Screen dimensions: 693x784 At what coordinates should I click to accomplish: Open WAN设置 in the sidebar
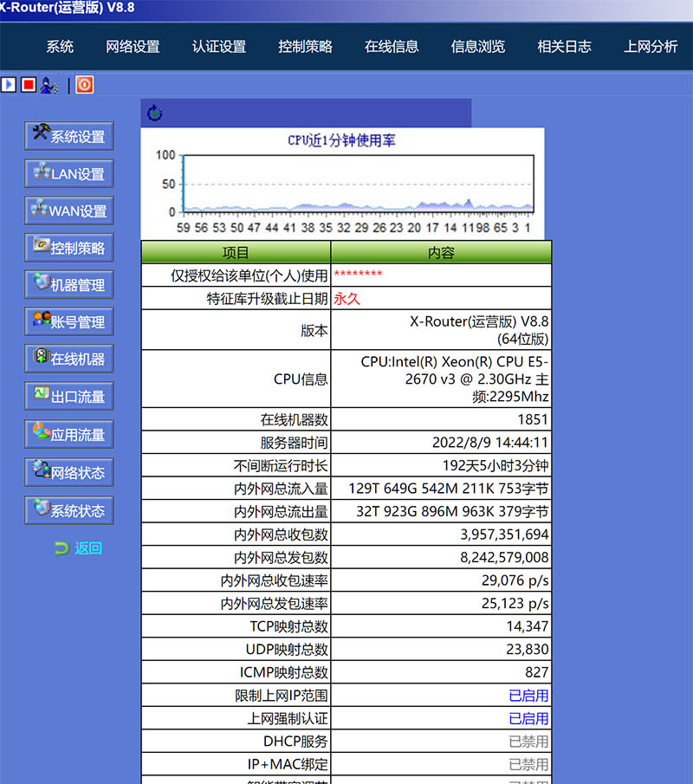(x=68, y=211)
